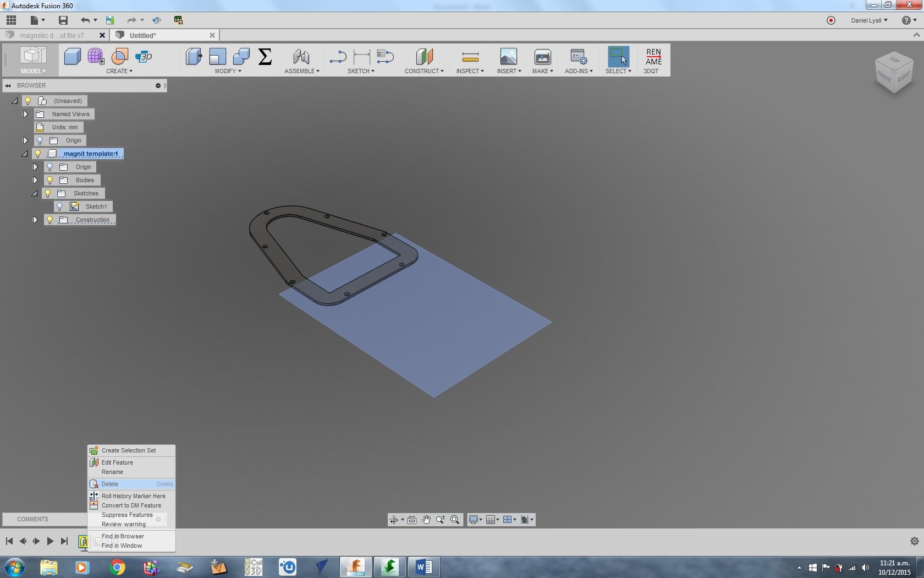This screenshot has width=924, height=578.
Task: Click the timeline Play button
Action: coord(50,541)
